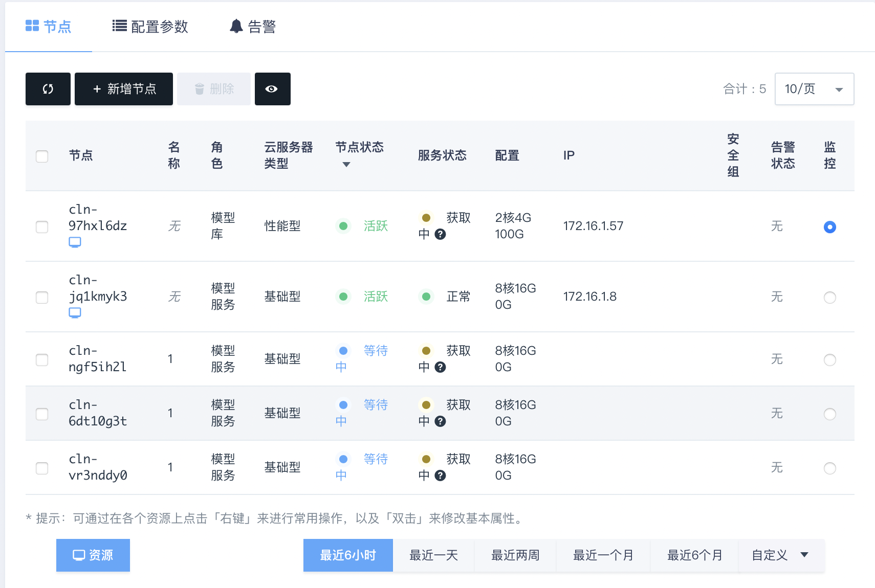Click the 资源 button
The image size is (875, 588).
click(93, 555)
